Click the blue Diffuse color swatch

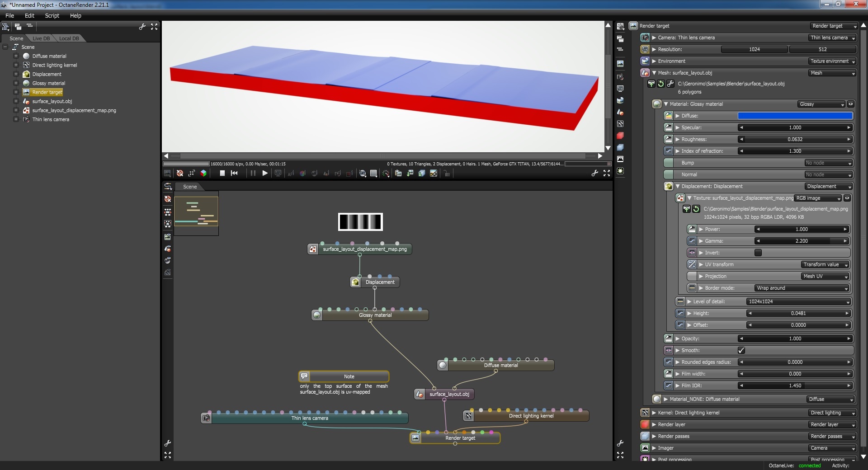pos(795,116)
